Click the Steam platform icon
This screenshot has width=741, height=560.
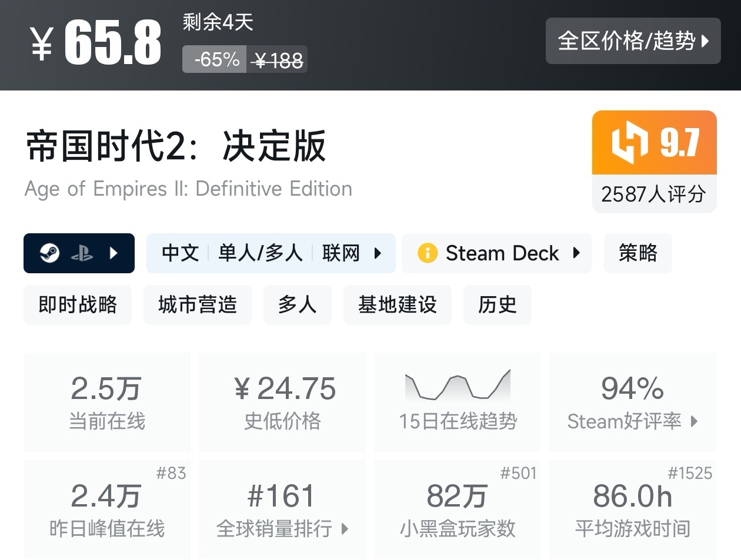coord(50,253)
